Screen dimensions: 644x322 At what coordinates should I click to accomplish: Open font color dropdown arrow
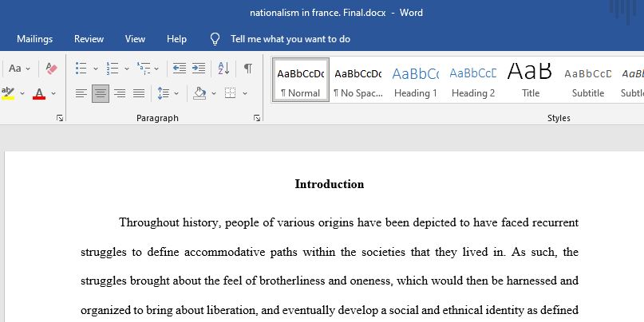(53, 93)
